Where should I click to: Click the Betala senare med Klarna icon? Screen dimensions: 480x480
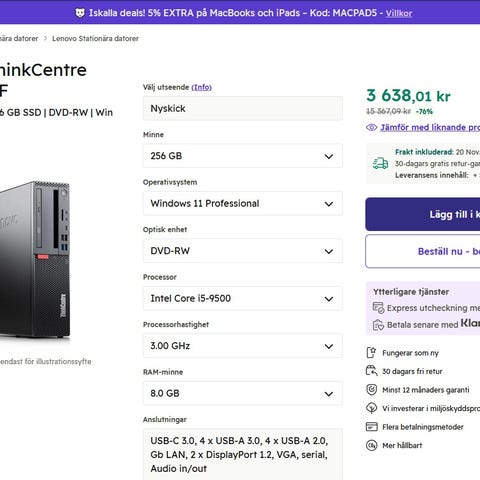tap(378, 325)
